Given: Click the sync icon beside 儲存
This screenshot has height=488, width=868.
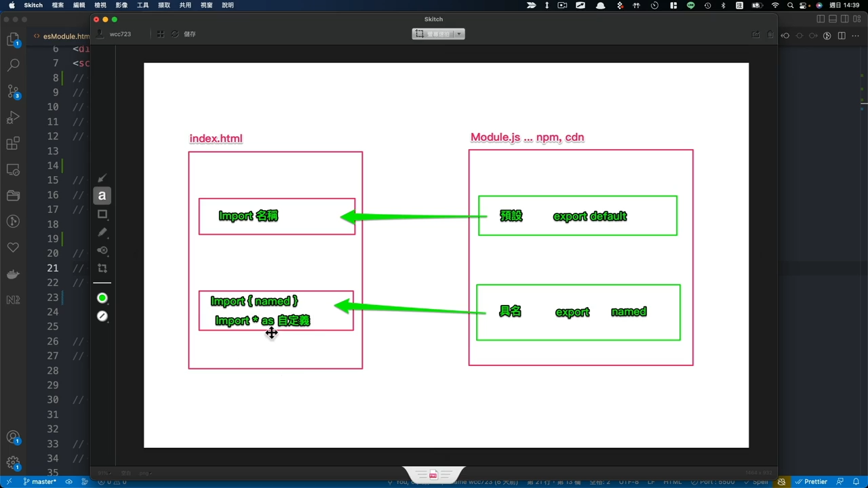Looking at the screenshot, I should tap(175, 34).
